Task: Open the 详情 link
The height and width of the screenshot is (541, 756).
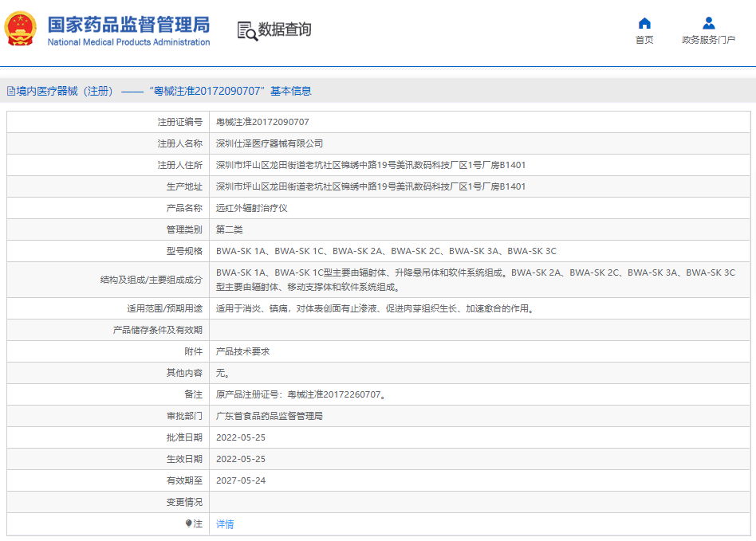Action: tap(225, 524)
